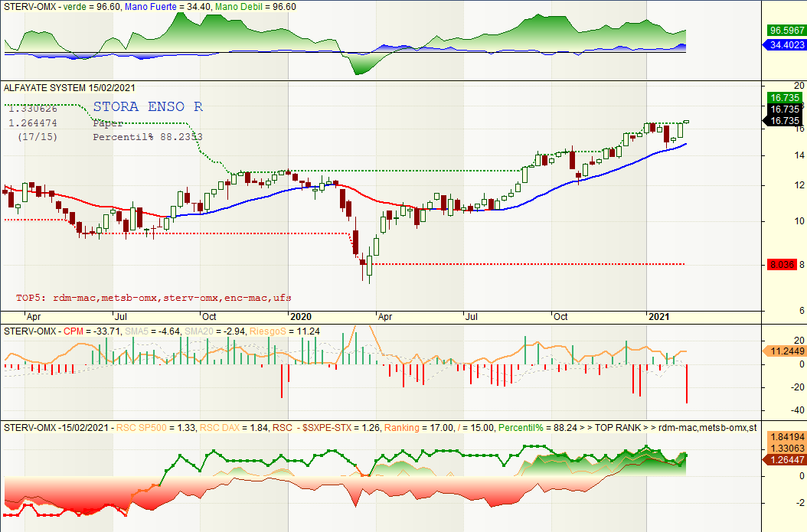The width and height of the screenshot is (807, 532).
Task: Click the TOP5 ticker list text
Action: 154,298
